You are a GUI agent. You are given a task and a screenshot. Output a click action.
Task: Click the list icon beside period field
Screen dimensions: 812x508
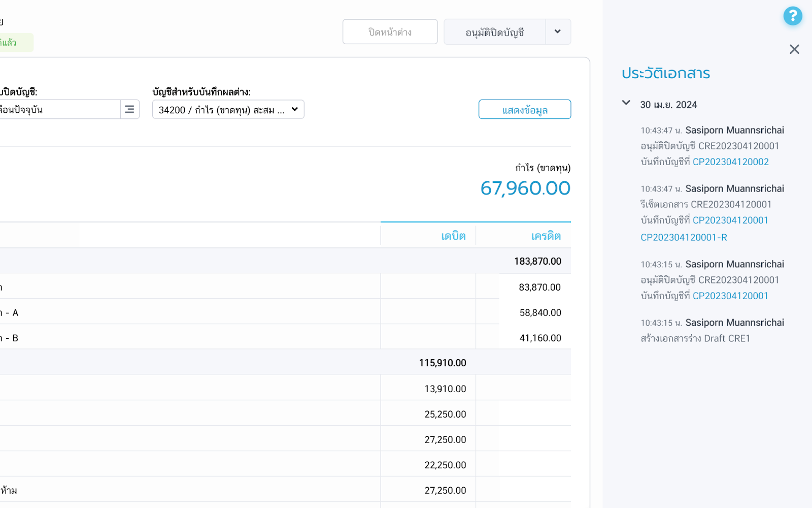pos(129,109)
